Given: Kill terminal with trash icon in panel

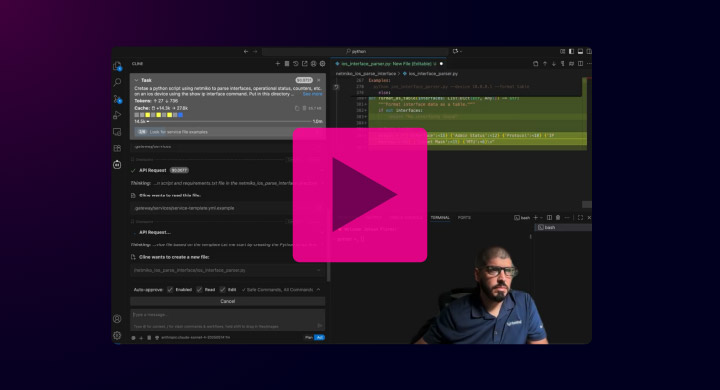Looking at the screenshot, I should (x=558, y=218).
